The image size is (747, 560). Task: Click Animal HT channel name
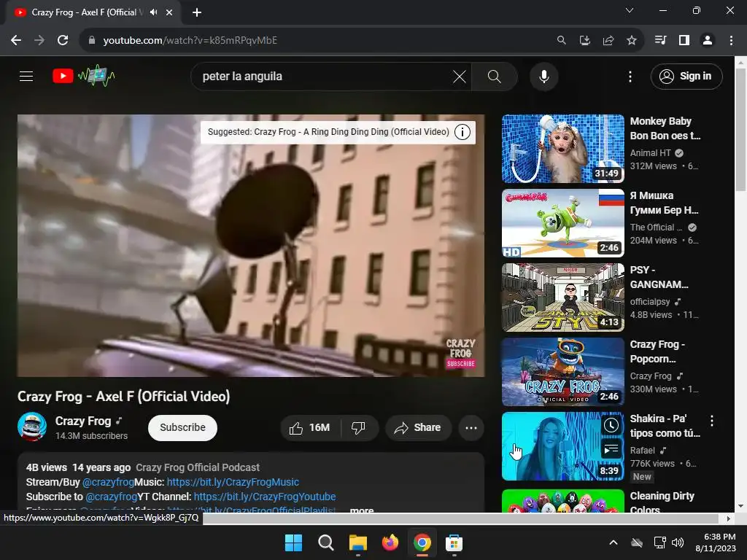[x=650, y=153]
